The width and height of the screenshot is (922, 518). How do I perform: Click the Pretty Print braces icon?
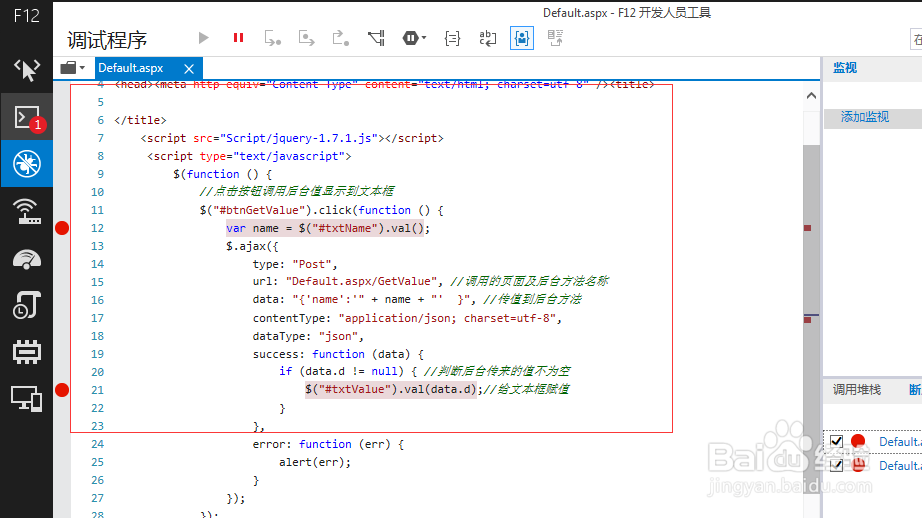point(452,38)
